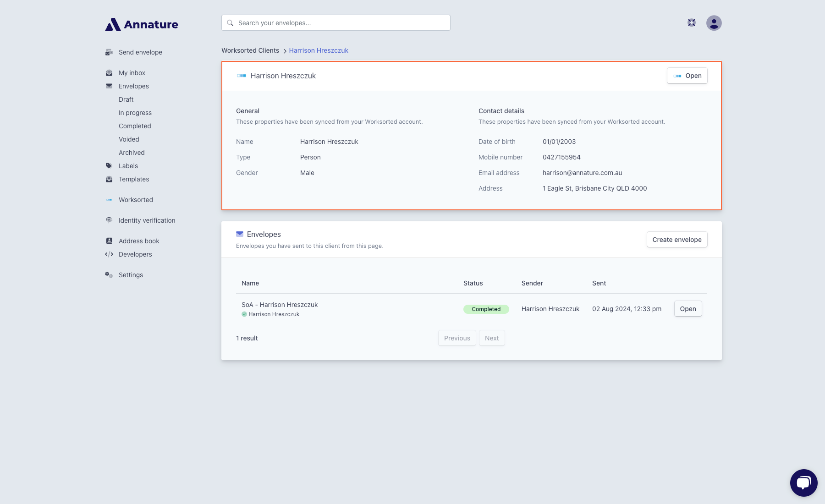Click the Address book icon
The height and width of the screenshot is (504, 825).
(x=109, y=241)
